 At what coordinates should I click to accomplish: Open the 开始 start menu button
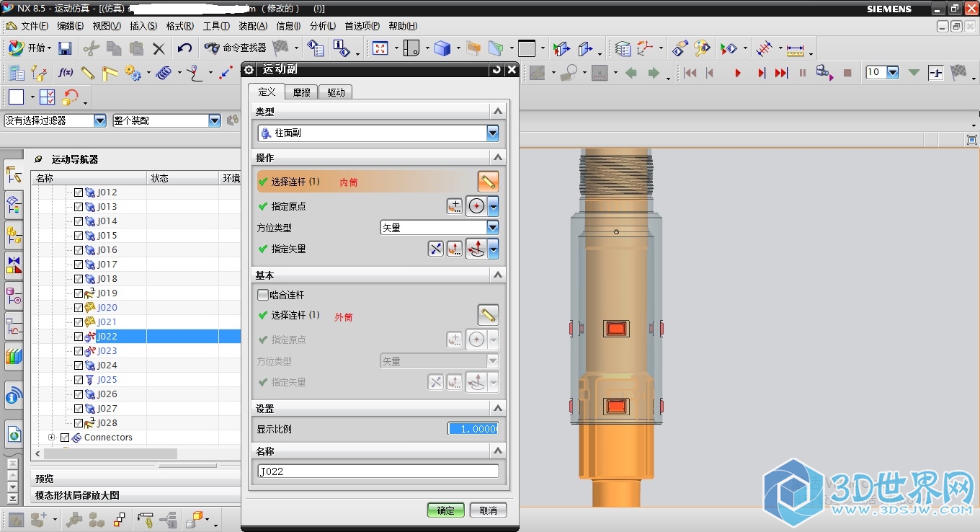(x=30, y=48)
